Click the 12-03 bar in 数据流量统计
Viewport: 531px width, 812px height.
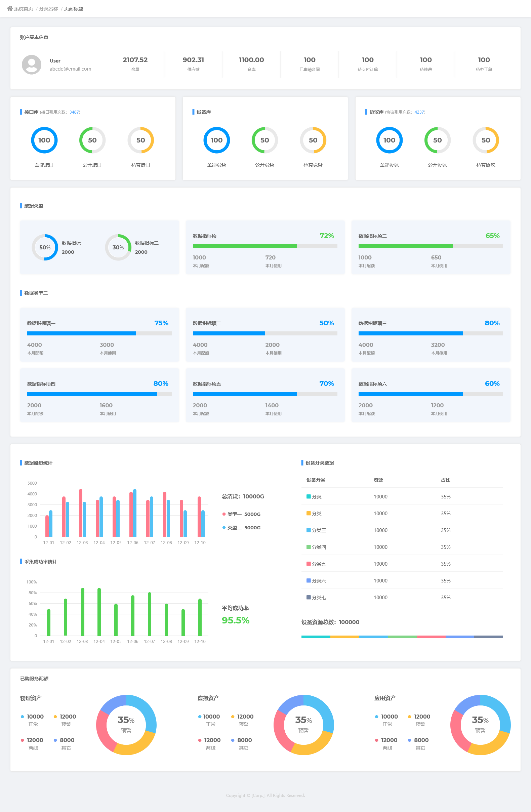coord(82,513)
